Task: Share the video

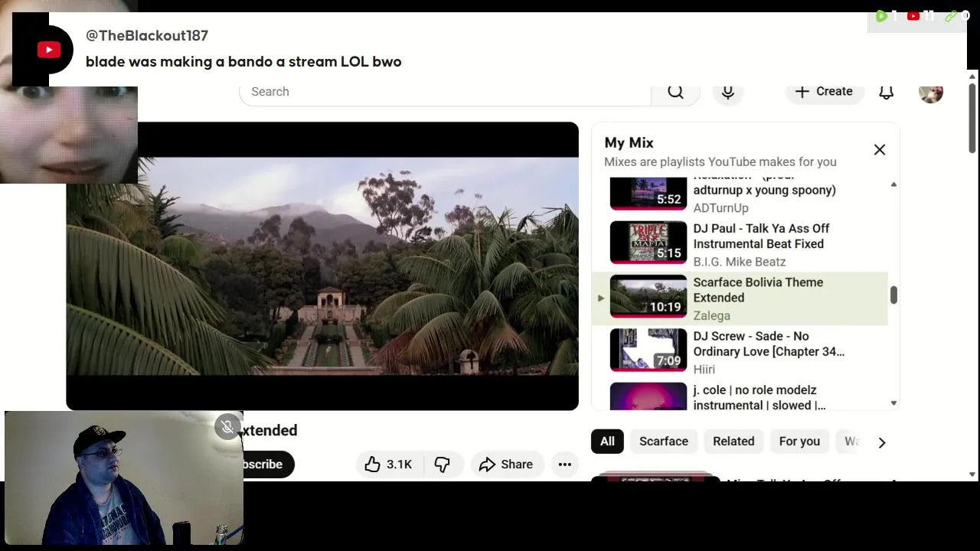Action: pyautogui.click(x=506, y=465)
